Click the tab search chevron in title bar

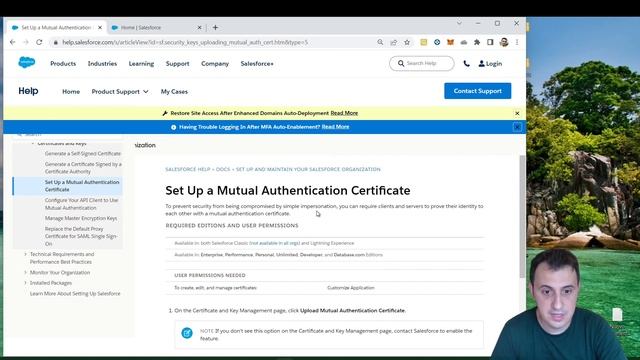pos(459,23)
